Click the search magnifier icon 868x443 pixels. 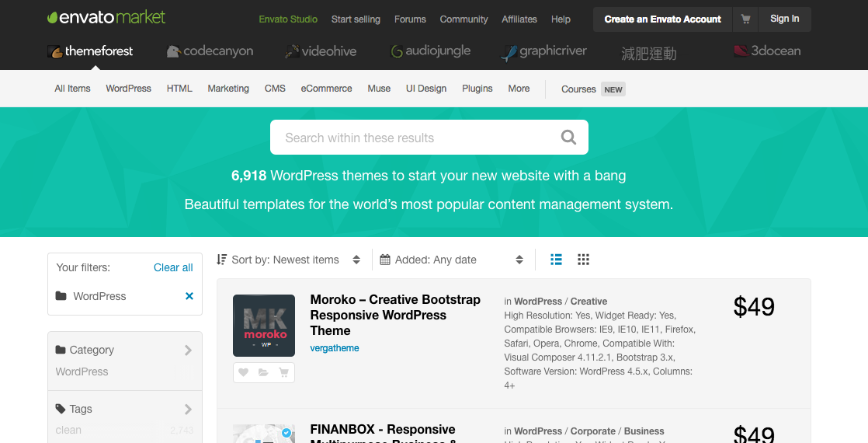tap(568, 137)
